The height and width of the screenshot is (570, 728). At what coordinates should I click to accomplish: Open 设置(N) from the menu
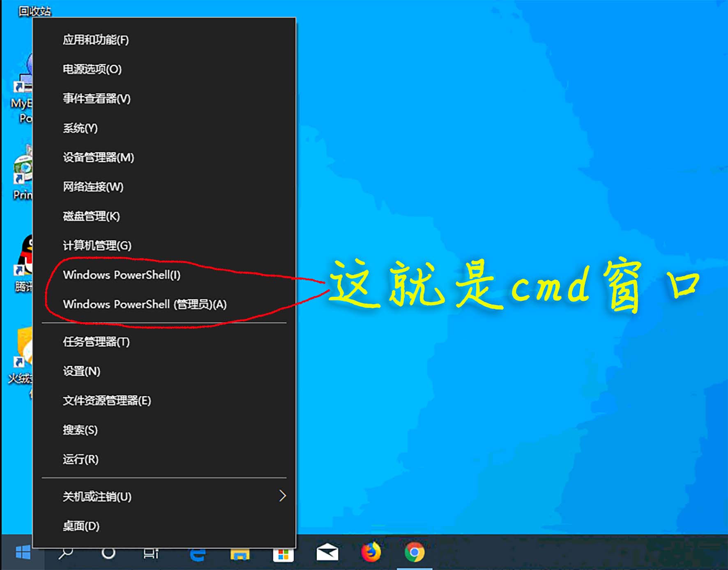[x=81, y=371]
